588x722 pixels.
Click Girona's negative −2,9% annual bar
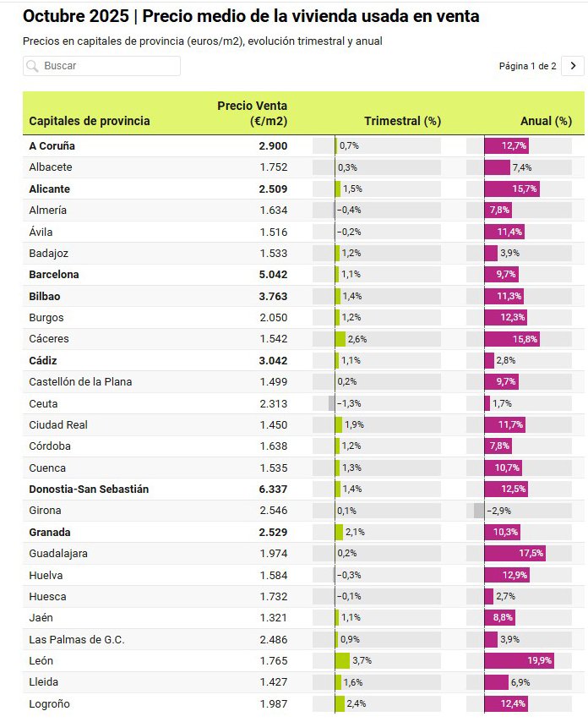tap(479, 511)
